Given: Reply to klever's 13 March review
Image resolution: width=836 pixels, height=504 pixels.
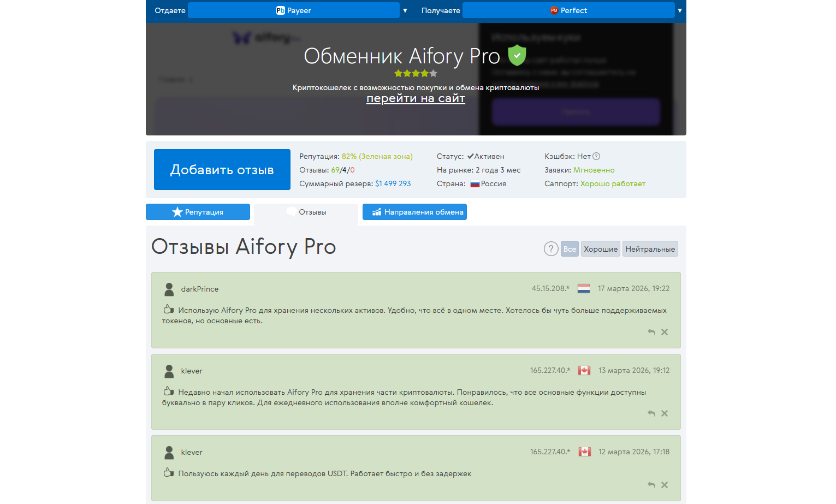Looking at the screenshot, I should tap(651, 413).
